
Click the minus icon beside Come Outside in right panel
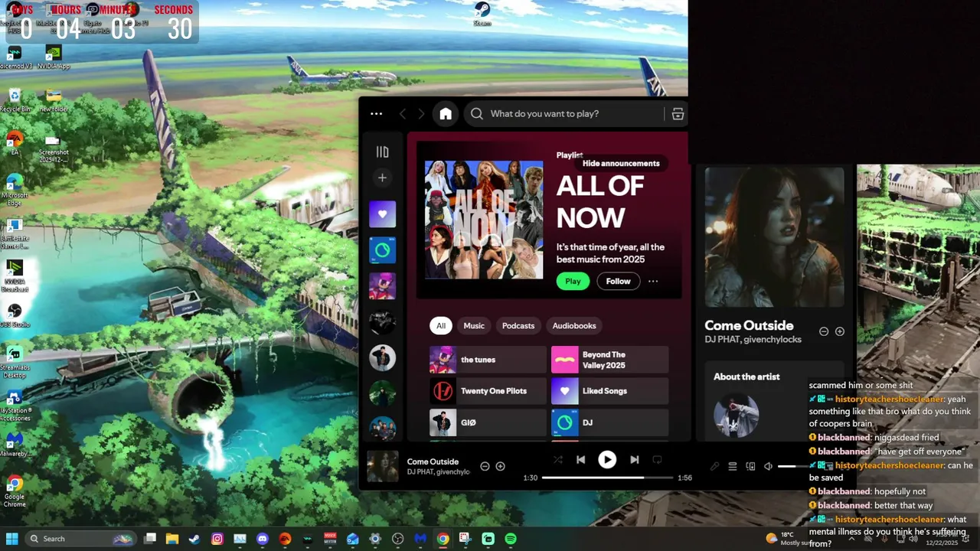pos(824,331)
